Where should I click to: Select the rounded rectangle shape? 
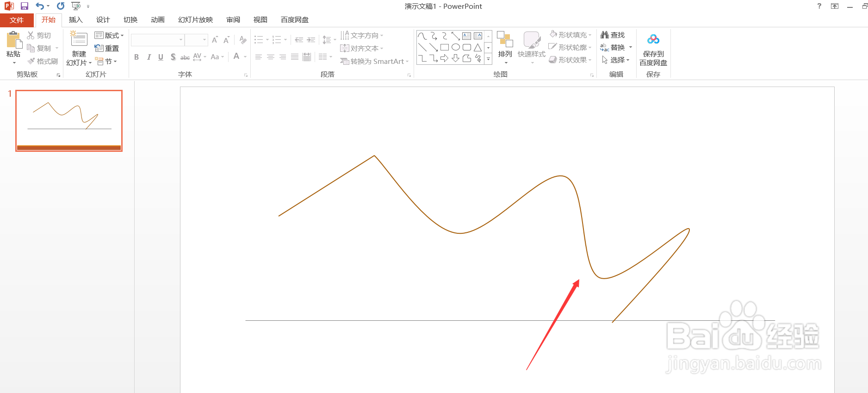click(x=467, y=47)
